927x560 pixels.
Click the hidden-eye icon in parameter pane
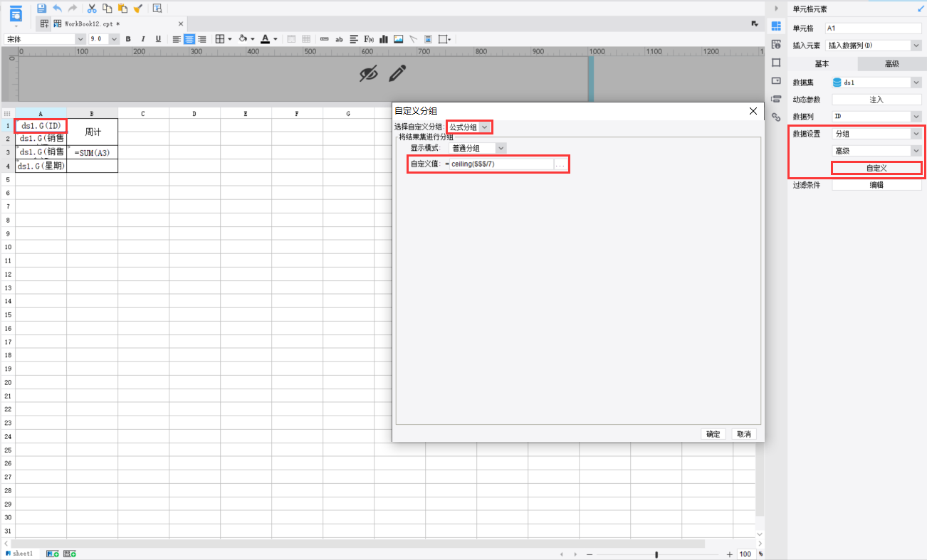coord(368,73)
